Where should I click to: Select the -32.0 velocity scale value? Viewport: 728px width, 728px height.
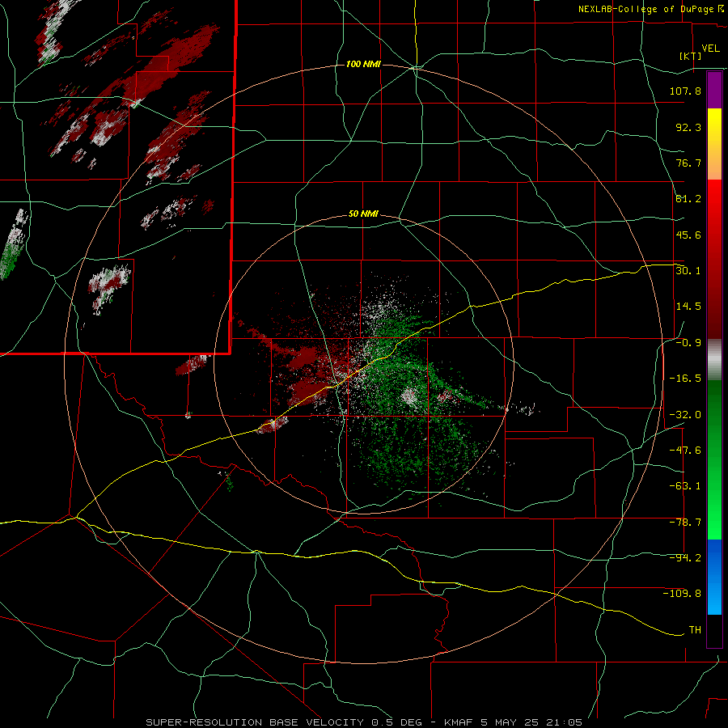[685, 415]
